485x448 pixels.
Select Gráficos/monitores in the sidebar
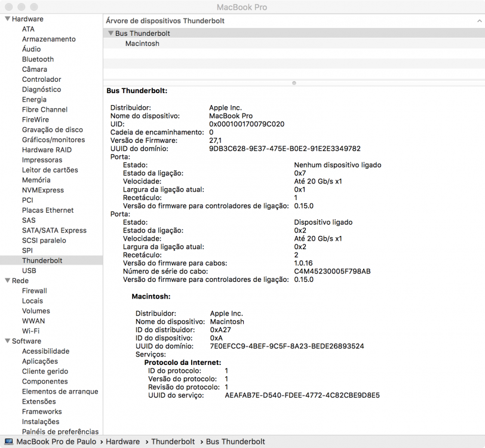pos(53,140)
